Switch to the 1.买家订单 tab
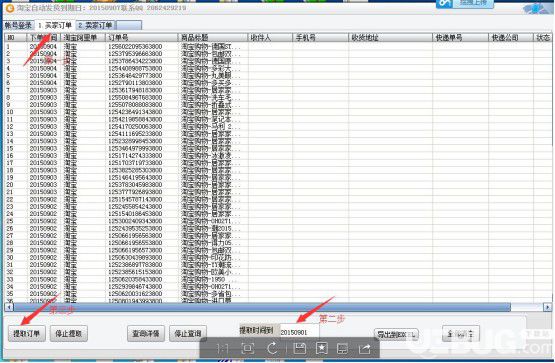555x363 pixels. point(55,25)
